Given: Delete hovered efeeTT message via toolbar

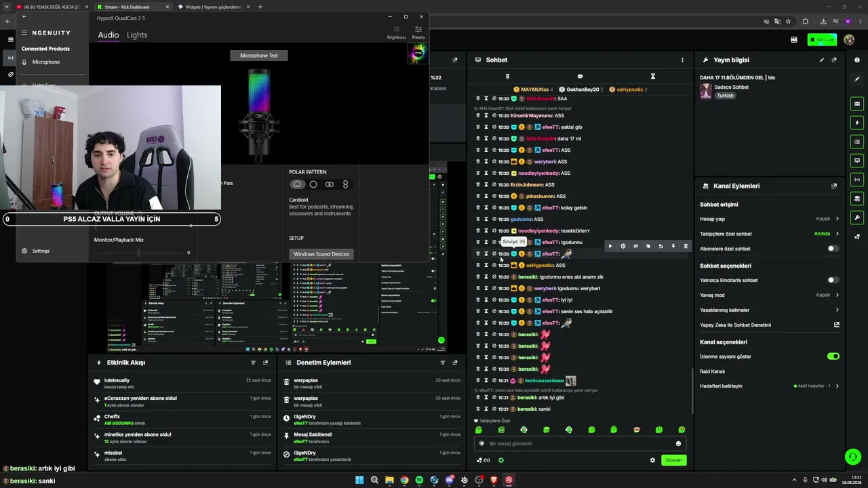Looking at the screenshot, I should click(686, 246).
